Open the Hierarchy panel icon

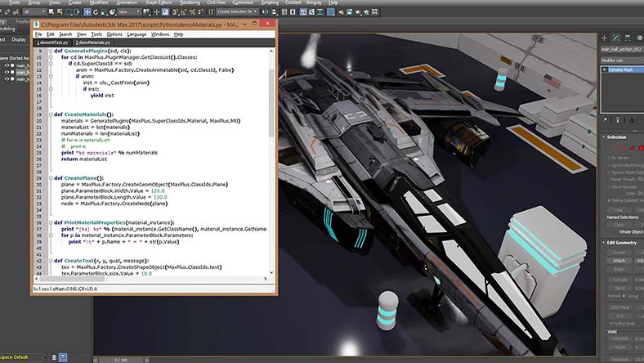coord(628,36)
